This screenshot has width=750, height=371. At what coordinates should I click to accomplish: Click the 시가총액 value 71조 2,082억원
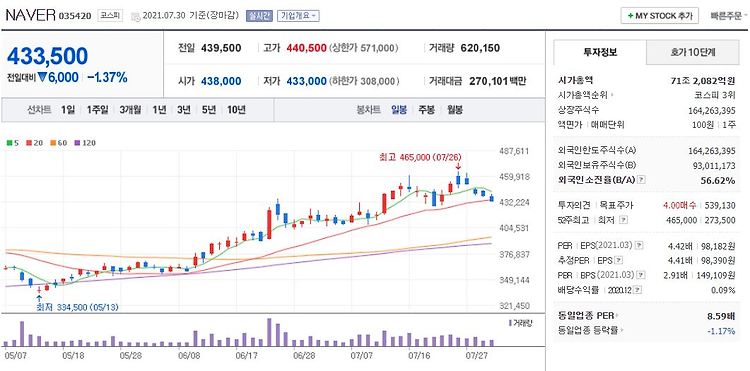(703, 81)
